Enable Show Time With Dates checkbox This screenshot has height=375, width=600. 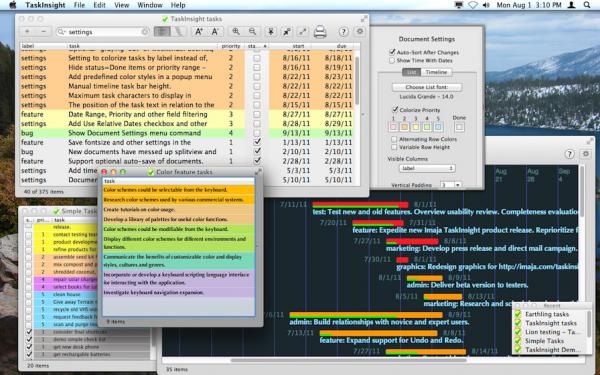[392, 60]
